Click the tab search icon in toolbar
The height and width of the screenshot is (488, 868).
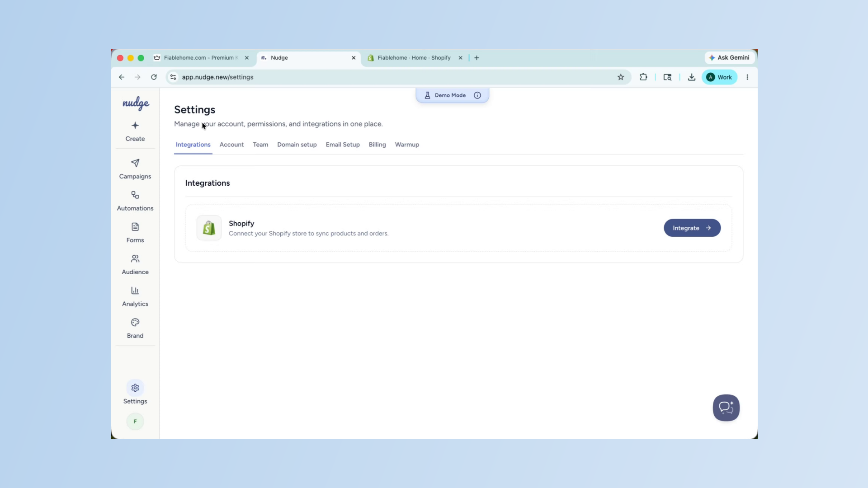coord(667,77)
